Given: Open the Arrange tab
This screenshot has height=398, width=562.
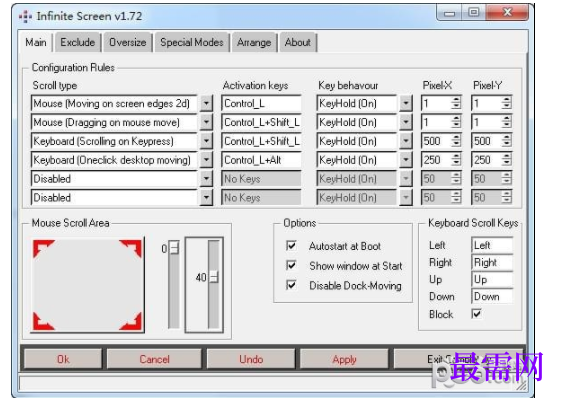Looking at the screenshot, I should pos(254,42).
